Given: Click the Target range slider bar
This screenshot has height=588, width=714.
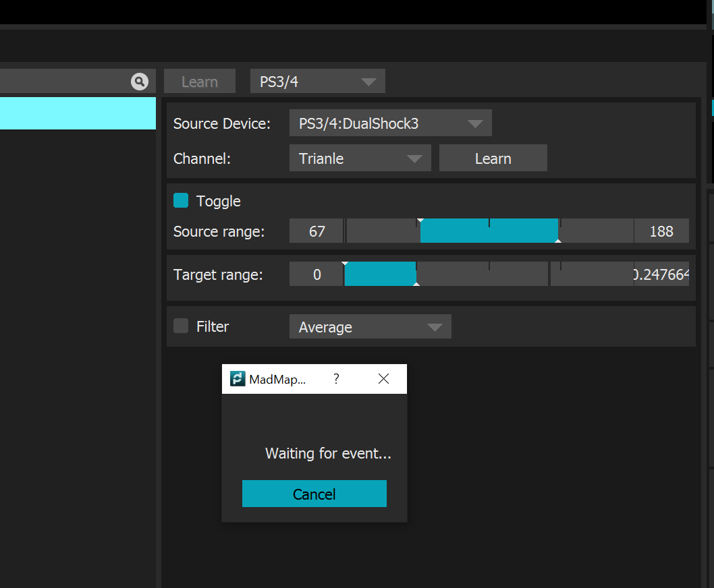Looking at the screenshot, I should click(490, 274).
